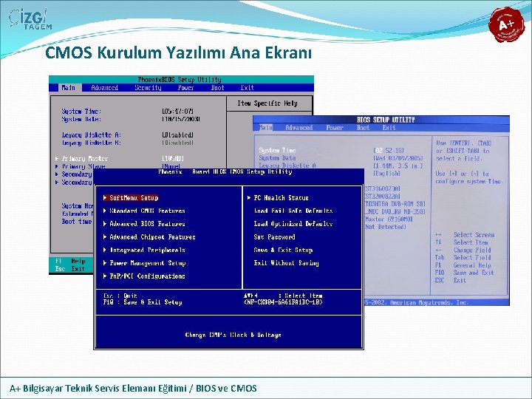Click the A+ red seal badge

(x=507, y=24)
